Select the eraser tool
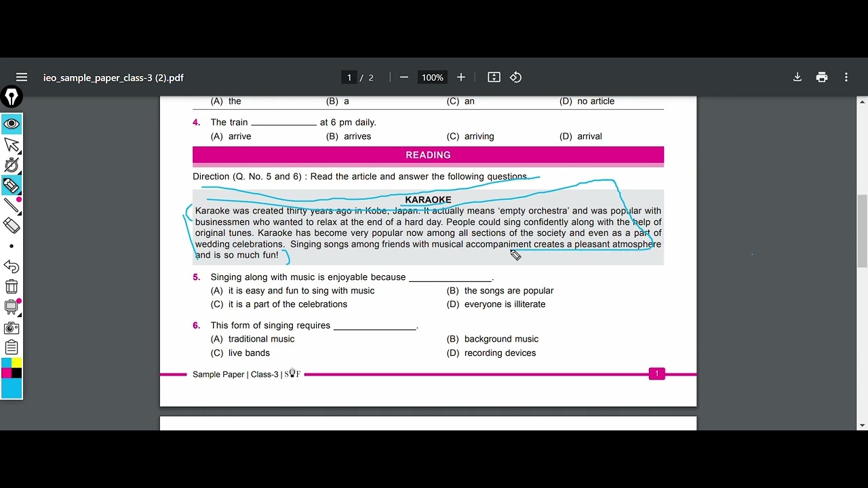 coord(12,226)
